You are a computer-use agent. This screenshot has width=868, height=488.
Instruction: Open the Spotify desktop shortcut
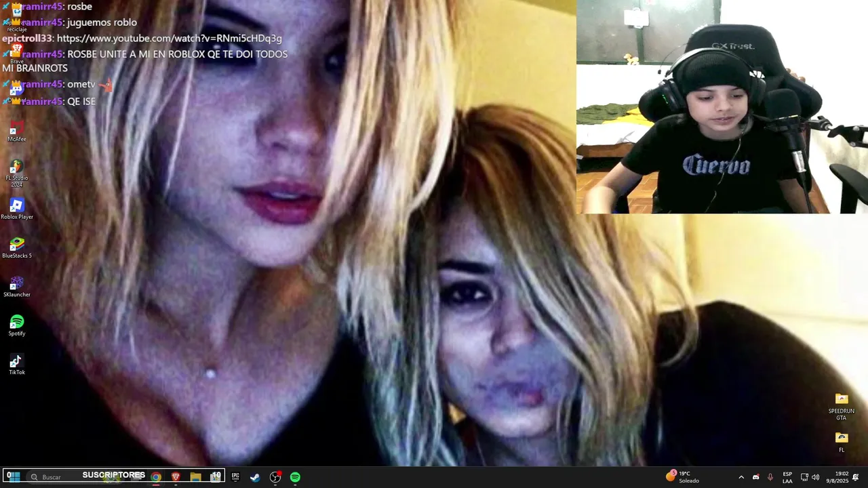pos(17,325)
